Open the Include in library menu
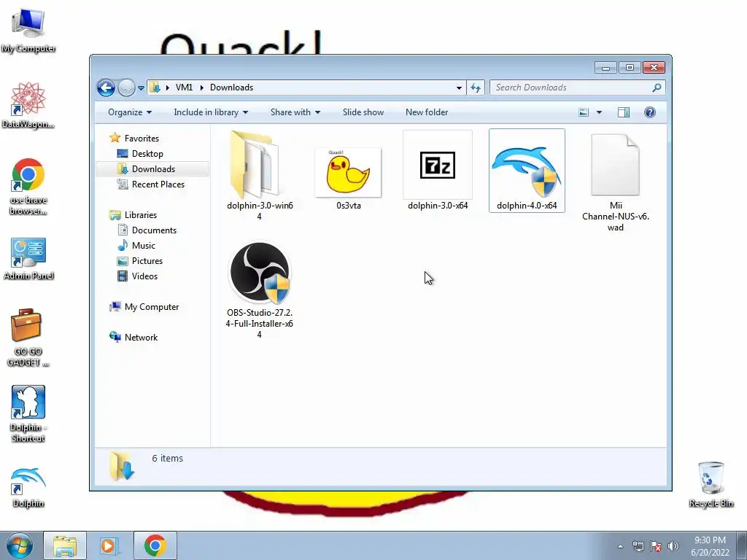 pos(211,112)
